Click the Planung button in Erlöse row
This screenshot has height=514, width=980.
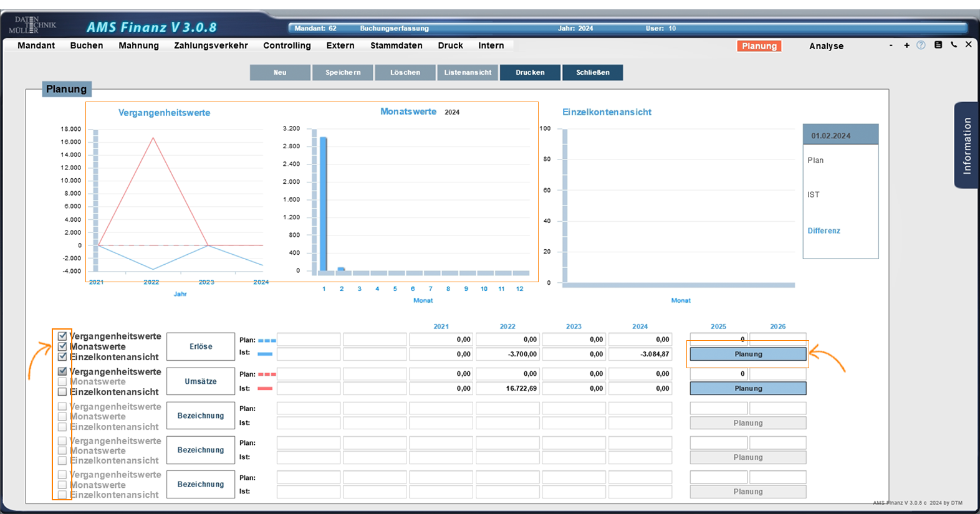click(747, 354)
